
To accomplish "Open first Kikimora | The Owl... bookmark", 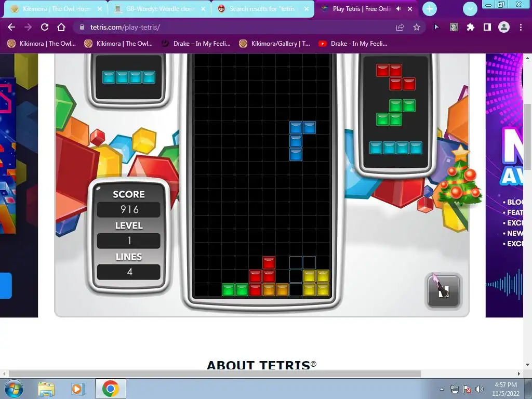I will (42, 44).
